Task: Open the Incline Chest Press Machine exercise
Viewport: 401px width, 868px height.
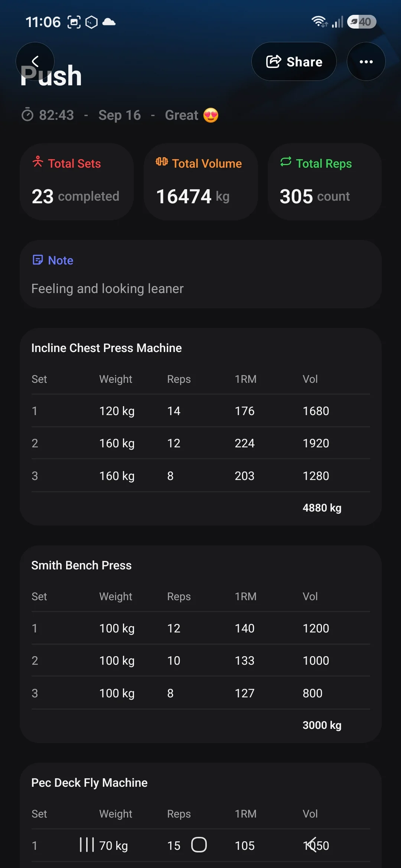Action: [107, 348]
